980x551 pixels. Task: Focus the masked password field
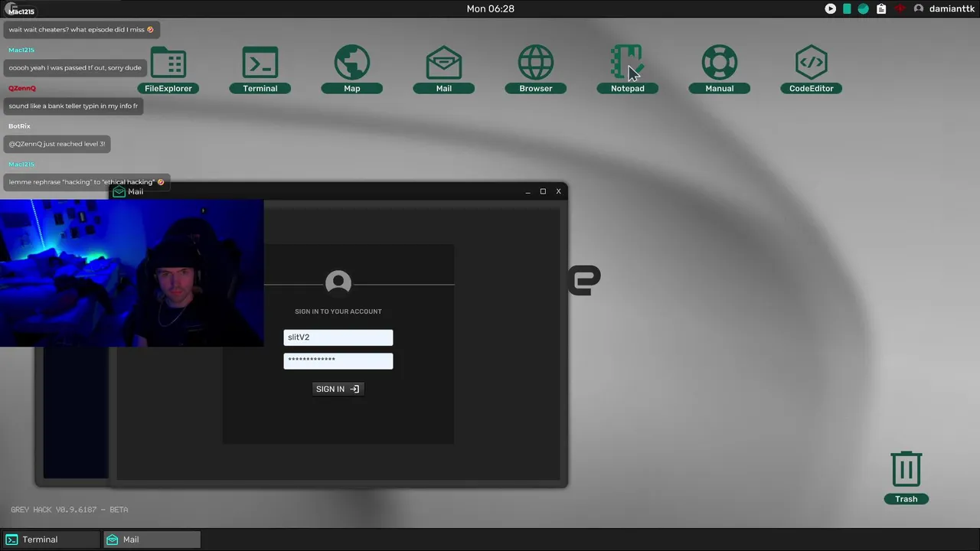tap(338, 360)
